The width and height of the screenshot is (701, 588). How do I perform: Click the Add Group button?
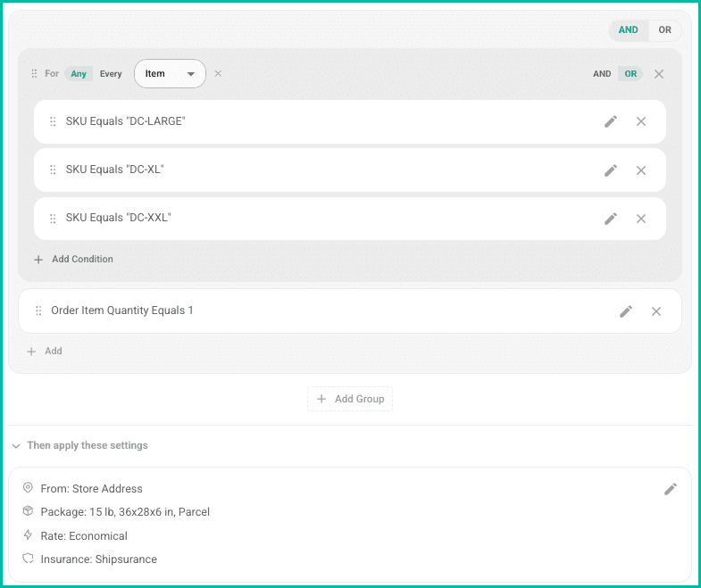tap(350, 399)
